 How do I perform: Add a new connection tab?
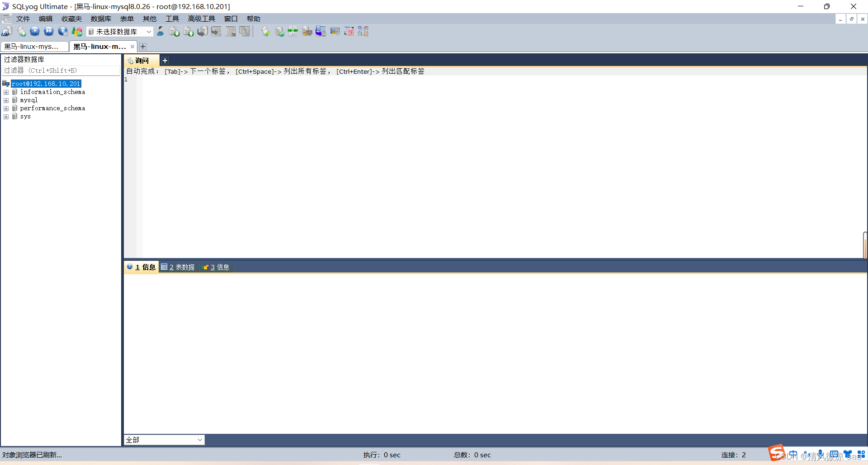click(x=143, y=47)
